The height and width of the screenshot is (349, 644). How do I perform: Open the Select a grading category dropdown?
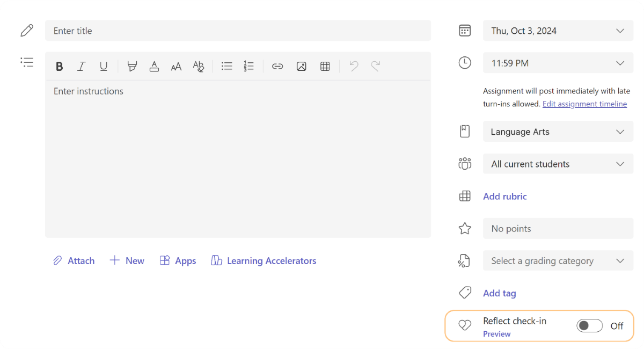(558, 261)
